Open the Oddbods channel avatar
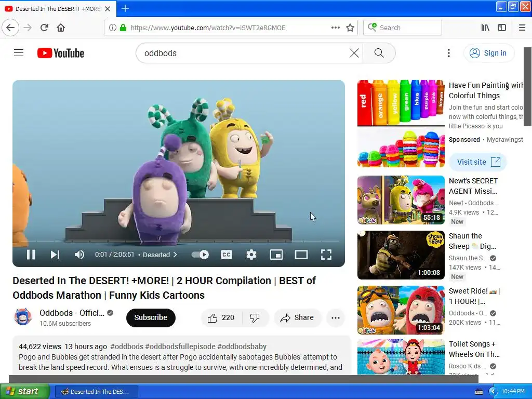 pyautogui.click(x=23, y=317)
